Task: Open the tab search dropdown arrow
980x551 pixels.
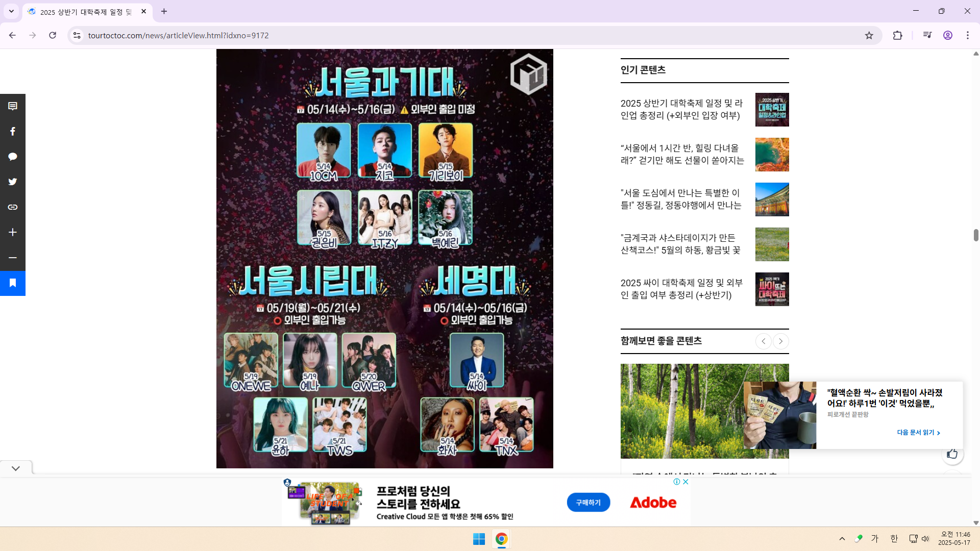Action: pyautogui.click(x=11, y=11)
